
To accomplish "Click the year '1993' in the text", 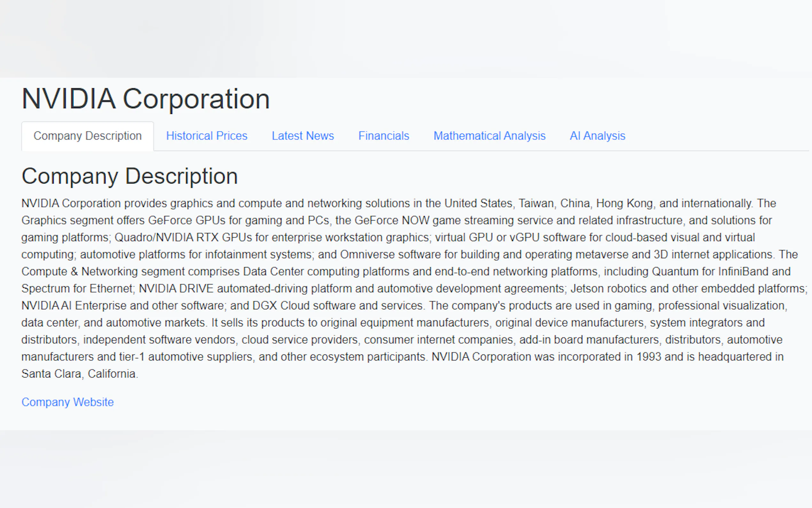I will (x=649, y=356).
